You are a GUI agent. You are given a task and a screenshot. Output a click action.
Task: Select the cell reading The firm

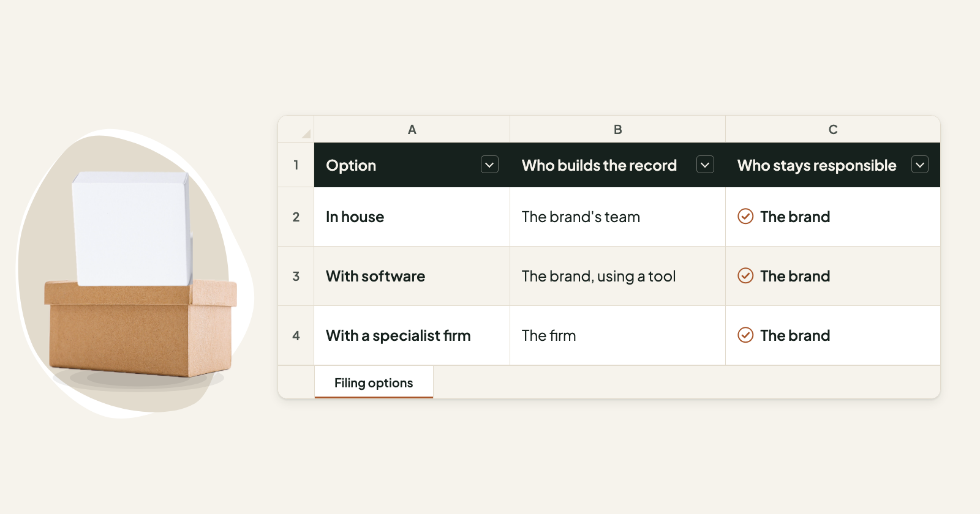click(617, 335)
